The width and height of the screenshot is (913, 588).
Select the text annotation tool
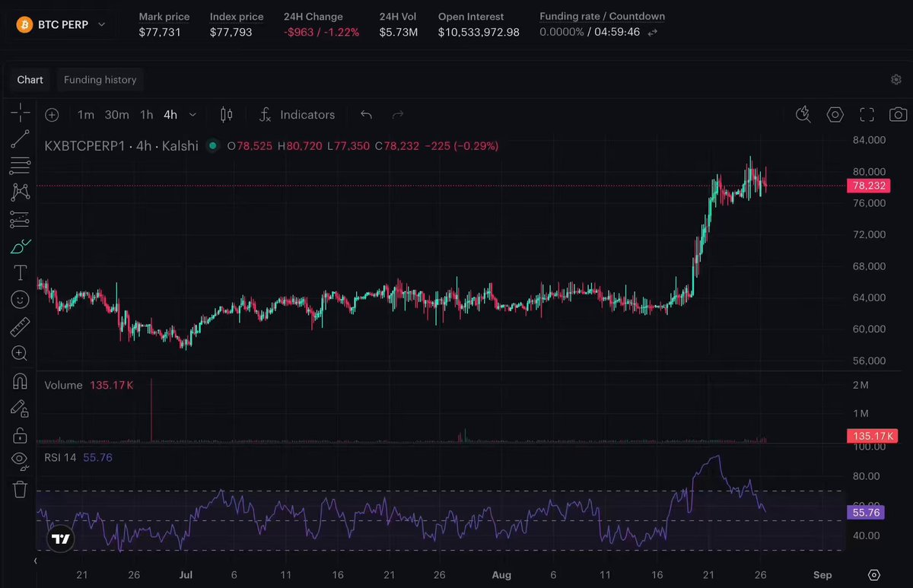click(21, 272)
